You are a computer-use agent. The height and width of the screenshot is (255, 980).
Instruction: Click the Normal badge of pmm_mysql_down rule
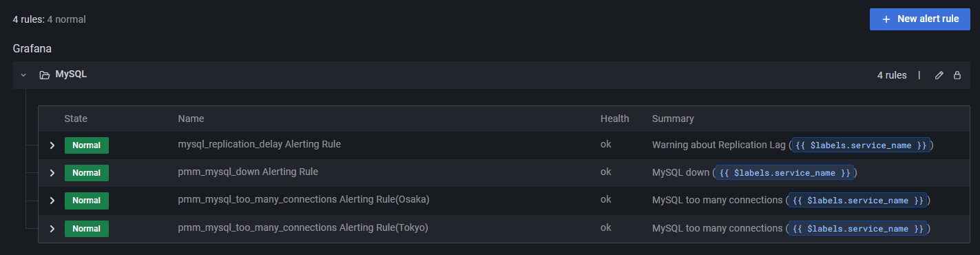pyautogui.click(x=87, y=173)
